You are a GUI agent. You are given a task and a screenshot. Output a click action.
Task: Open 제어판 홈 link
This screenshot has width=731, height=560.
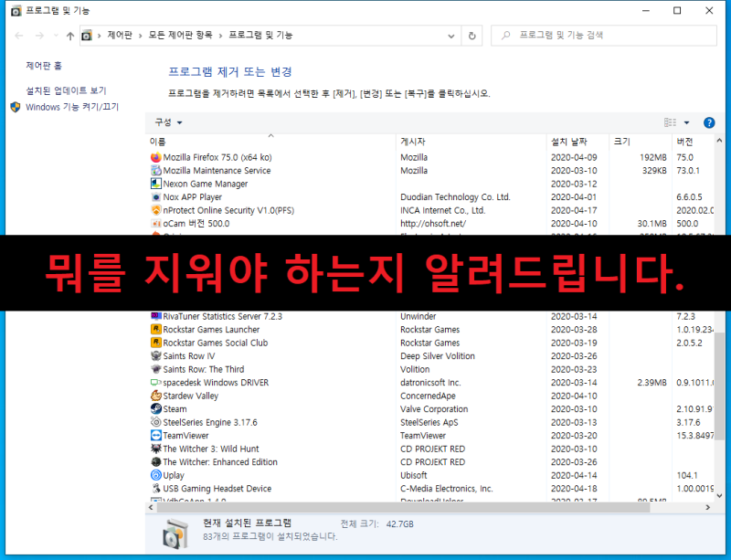44,66
